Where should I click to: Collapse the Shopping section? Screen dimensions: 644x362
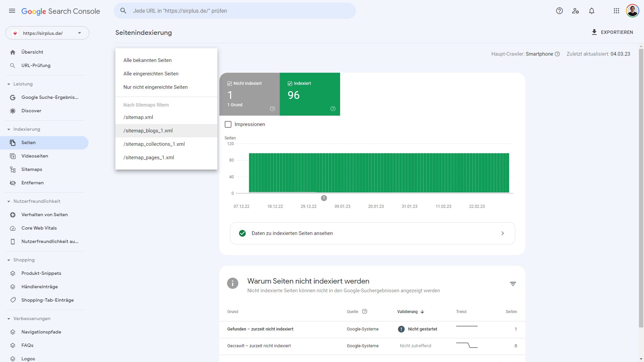click(9, 260)
